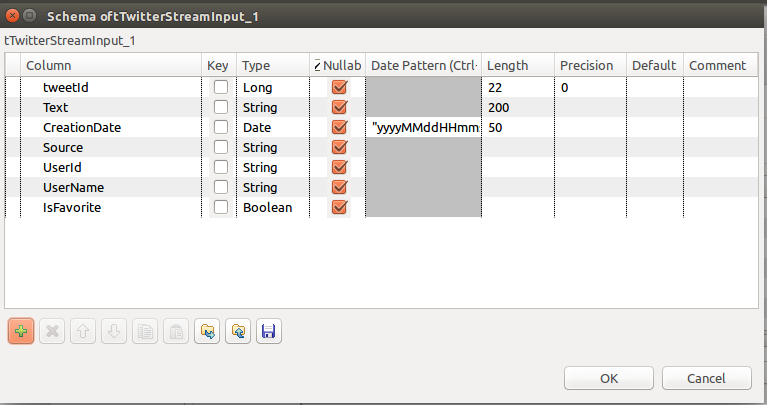Select the IsFavorite column name cell
Viewport: 767px width, 405px height.
click(111, 208)
